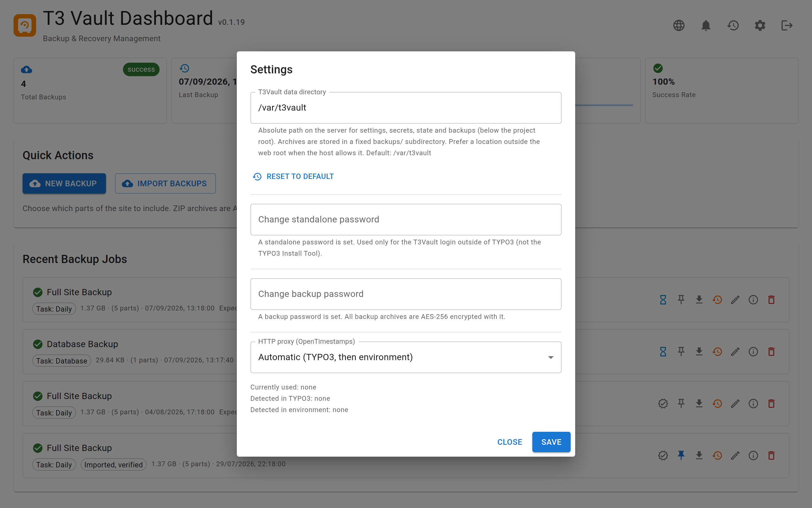812x508 pixels.
Task: Show info for Database Backup
Action: tap(753, 352)
